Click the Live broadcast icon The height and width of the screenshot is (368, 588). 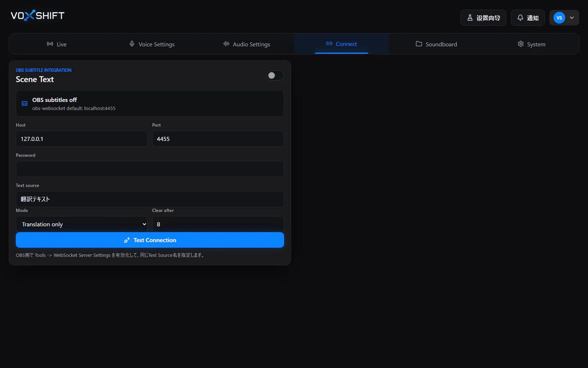point(50,44)
